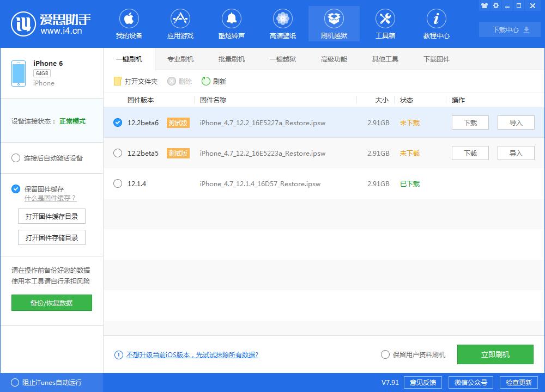
Task: Enable 连接后自动激活设备 auto-activation
Action: click(x=16, y=158)
